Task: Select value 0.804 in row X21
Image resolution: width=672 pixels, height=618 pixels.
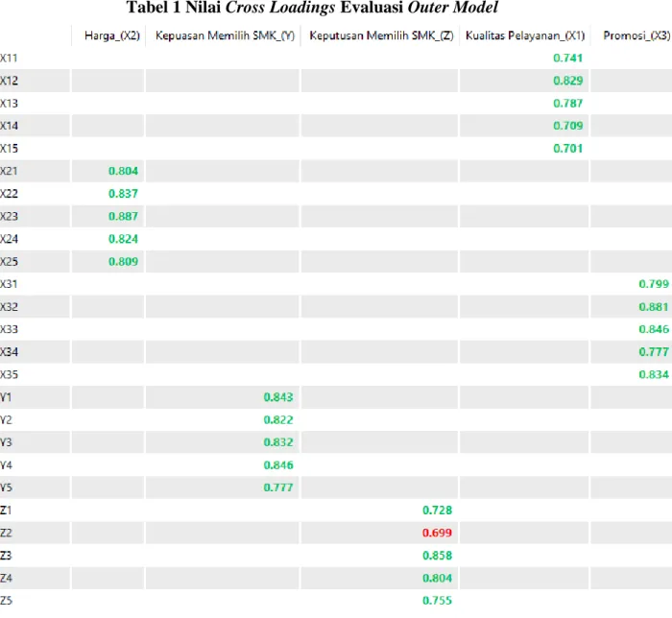Action: (124, 172)
